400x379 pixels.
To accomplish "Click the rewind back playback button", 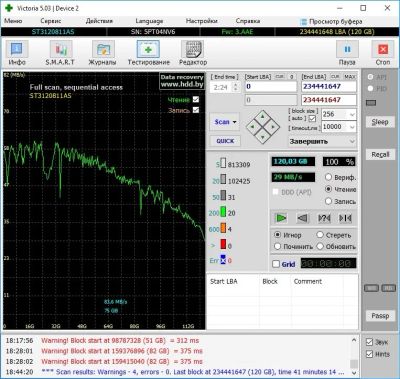I will pos(303,218).
